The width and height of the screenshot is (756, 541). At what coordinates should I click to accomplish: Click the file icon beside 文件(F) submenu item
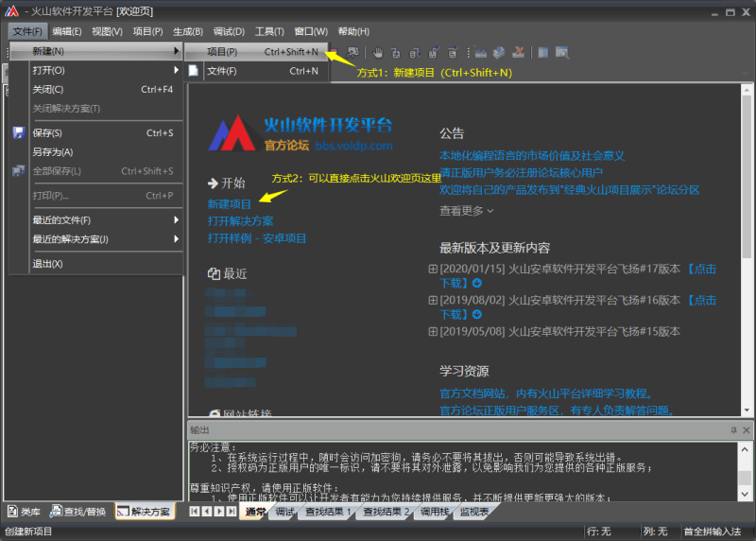tap(194, 71)
